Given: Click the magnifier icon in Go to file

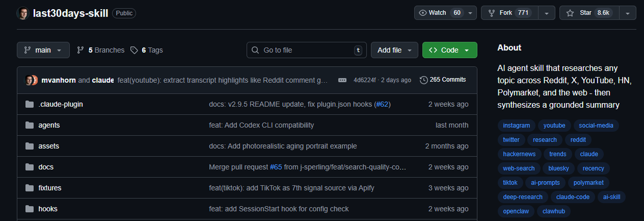Looking at the screenshot, I should tap(256, 50).
